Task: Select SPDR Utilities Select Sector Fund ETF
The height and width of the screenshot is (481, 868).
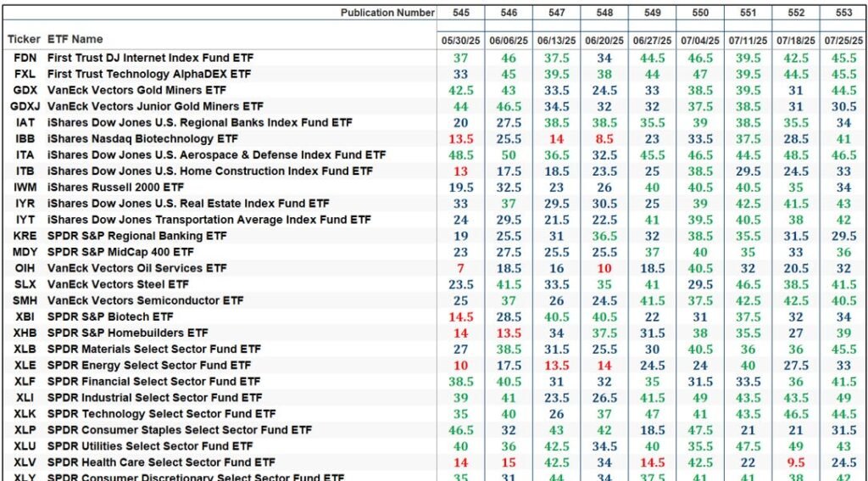Action: (x=150, y=446)
